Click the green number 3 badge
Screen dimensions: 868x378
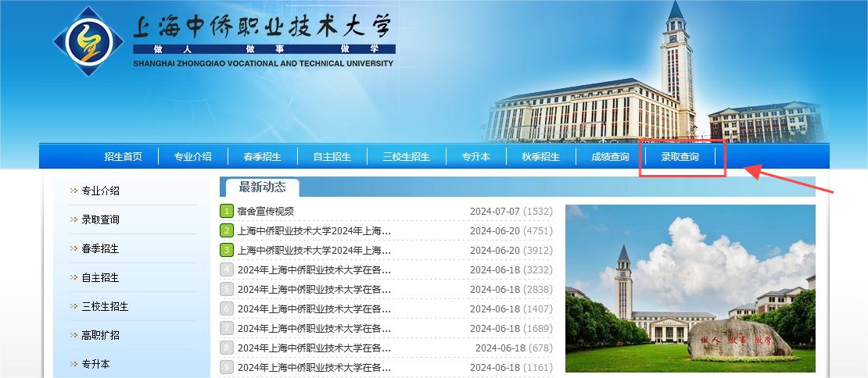click(227, 250)
